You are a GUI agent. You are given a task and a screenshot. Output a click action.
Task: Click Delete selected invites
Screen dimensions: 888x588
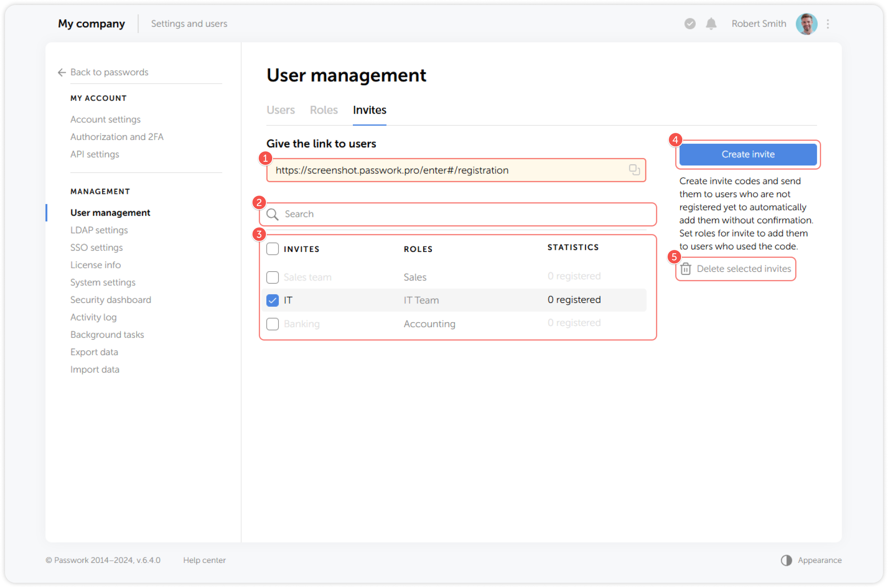pyautogui.click(x=744, y=269)
